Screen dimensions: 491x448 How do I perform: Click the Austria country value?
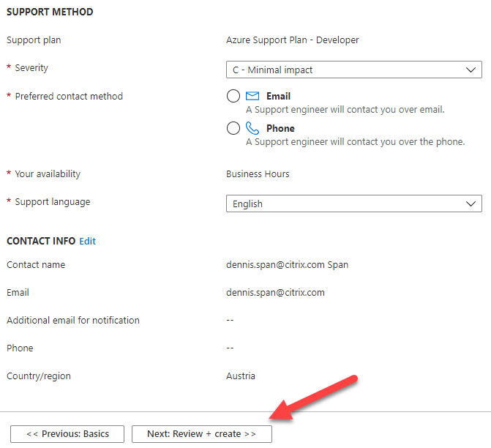[241, 376]
